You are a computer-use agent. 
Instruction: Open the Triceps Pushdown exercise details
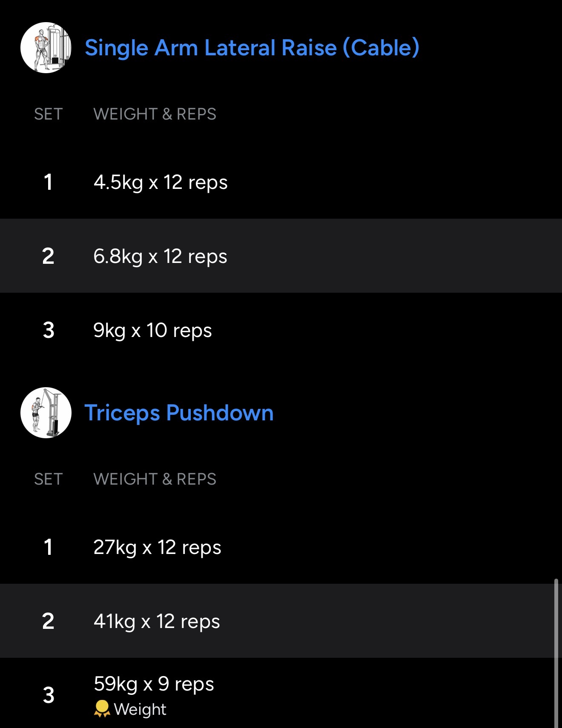179,413
